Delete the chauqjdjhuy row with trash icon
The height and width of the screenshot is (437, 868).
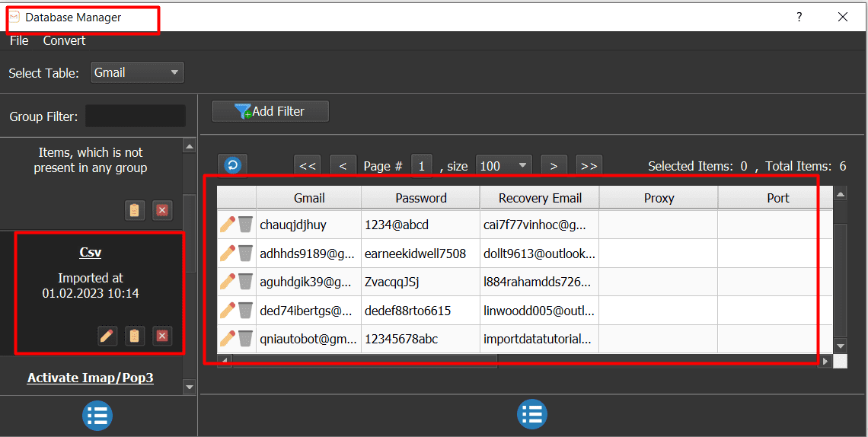coord(246,224)
